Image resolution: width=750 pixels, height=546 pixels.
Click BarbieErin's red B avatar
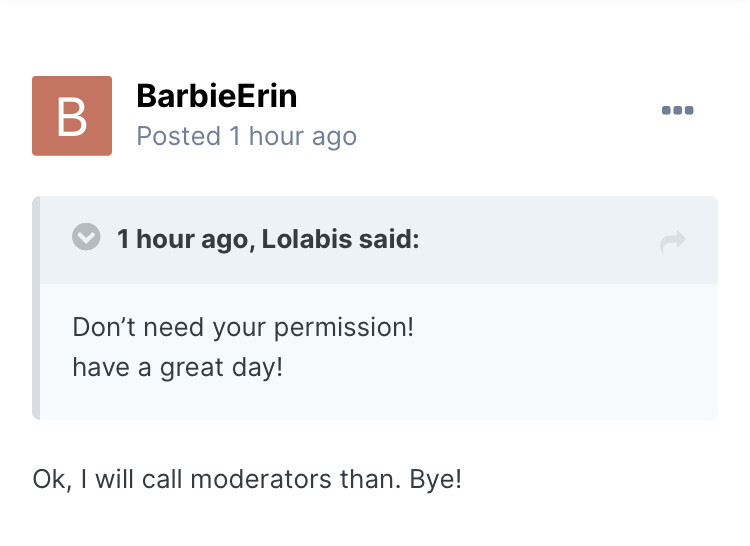72,116
